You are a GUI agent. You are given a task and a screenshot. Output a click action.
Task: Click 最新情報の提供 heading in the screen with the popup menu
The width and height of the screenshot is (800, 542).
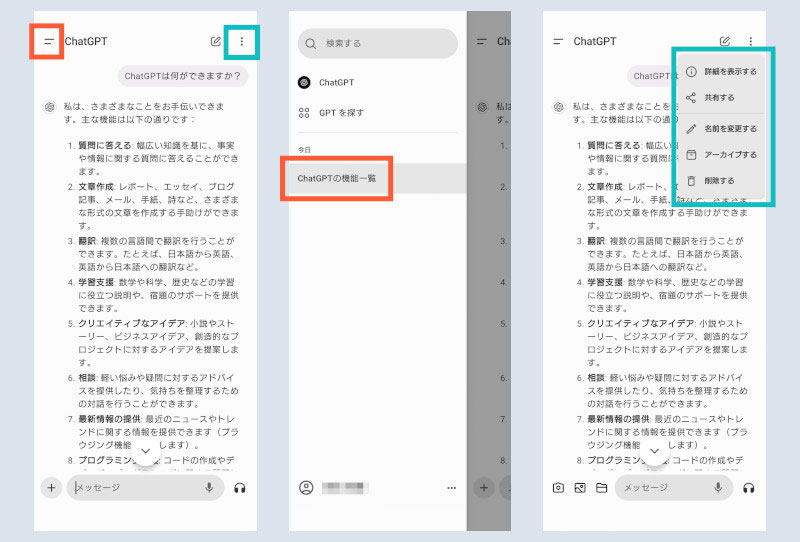619,419
